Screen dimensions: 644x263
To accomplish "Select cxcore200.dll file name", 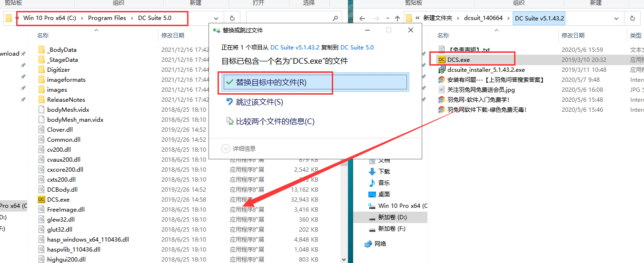I will (65, 169).
